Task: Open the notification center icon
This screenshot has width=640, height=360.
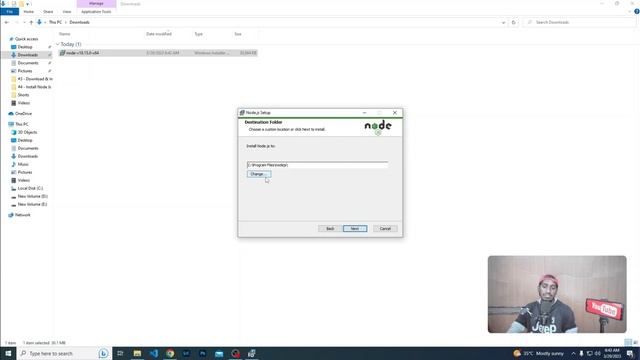Action: 630,353
